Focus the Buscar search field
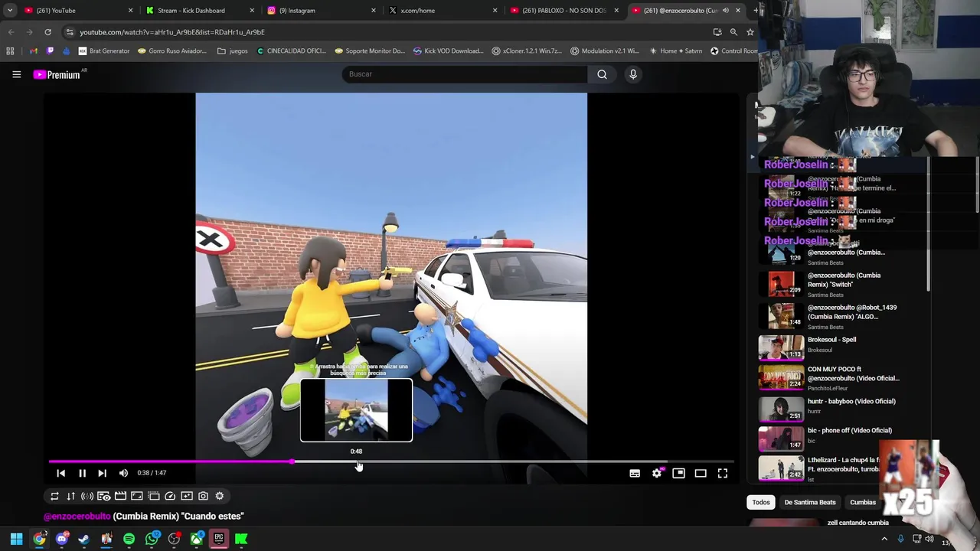The height and width of the screenshot is (551, 980). point(464,74)
